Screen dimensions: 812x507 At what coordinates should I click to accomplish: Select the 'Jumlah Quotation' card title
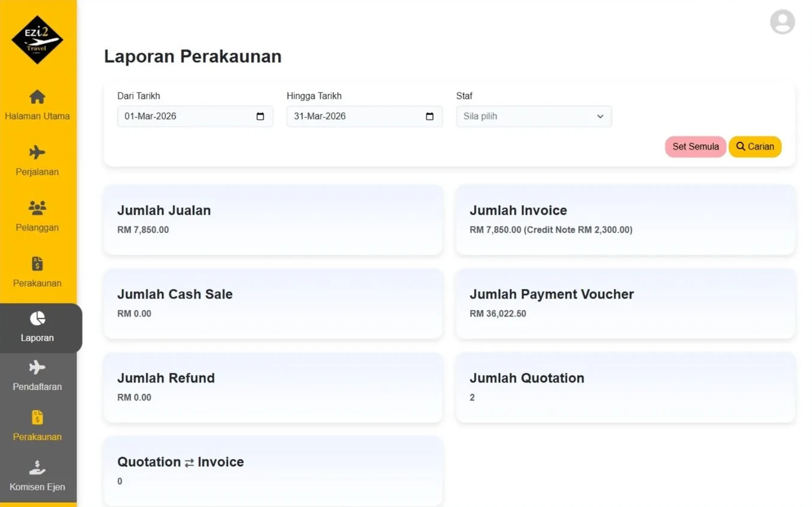point(527,378)
